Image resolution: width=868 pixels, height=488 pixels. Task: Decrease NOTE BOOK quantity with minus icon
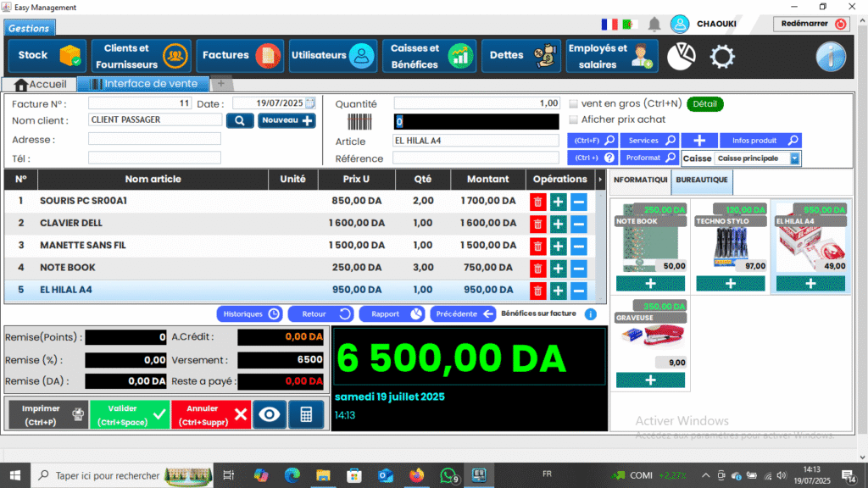579,268
